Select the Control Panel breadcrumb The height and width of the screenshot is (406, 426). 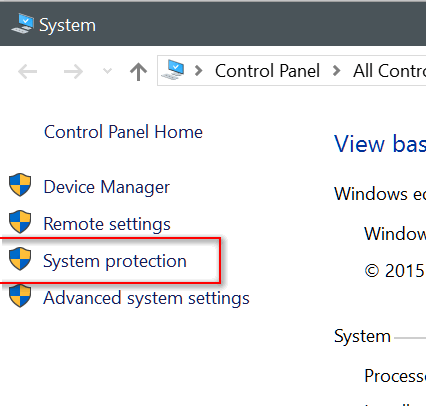click(267, 71)
